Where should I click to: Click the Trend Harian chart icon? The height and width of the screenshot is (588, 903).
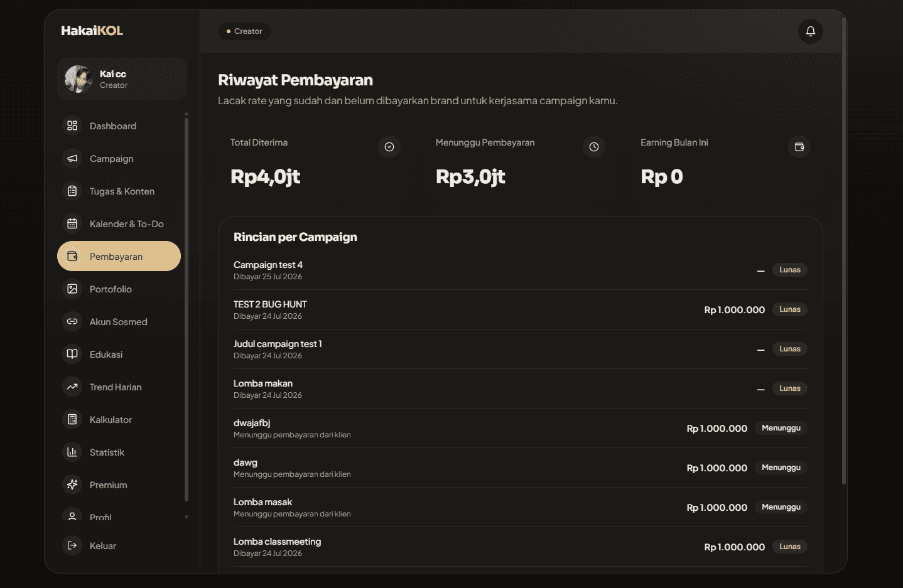point(72,387)
